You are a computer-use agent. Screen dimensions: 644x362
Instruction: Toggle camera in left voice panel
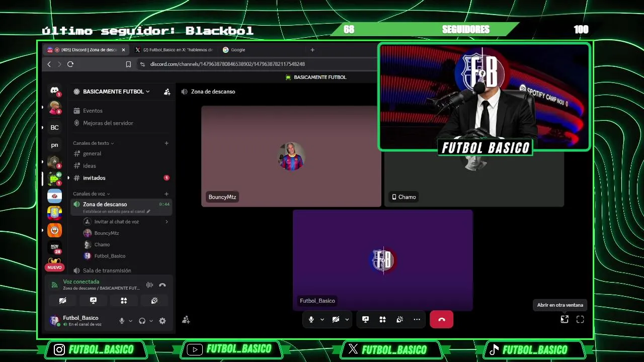click(x=62, y=301)
